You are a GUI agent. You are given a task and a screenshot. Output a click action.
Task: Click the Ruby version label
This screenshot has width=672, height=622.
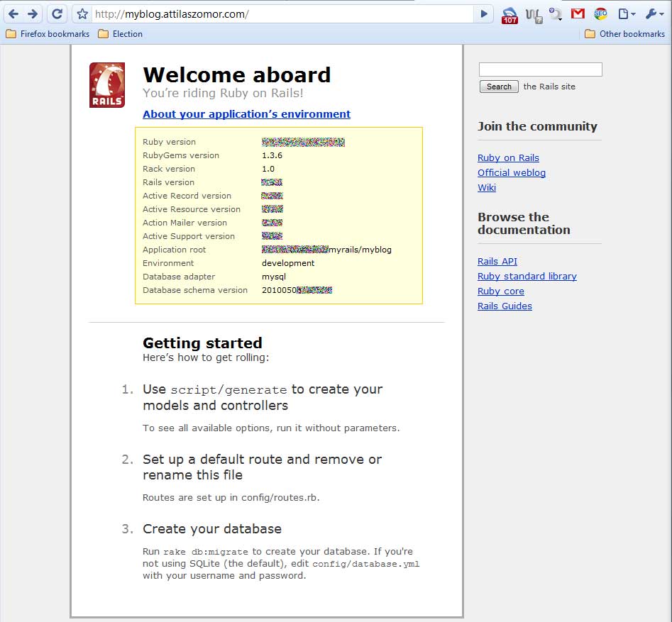170,142
